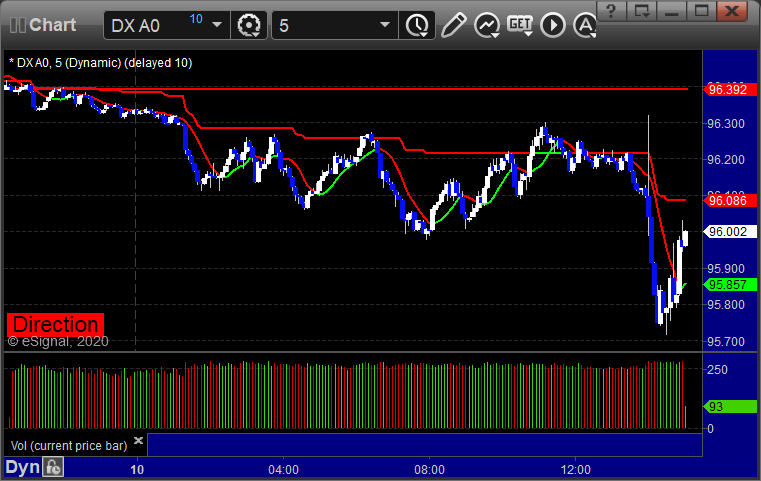
Task: Click the Chart window grip icon
Action: [x=17, y=25]
